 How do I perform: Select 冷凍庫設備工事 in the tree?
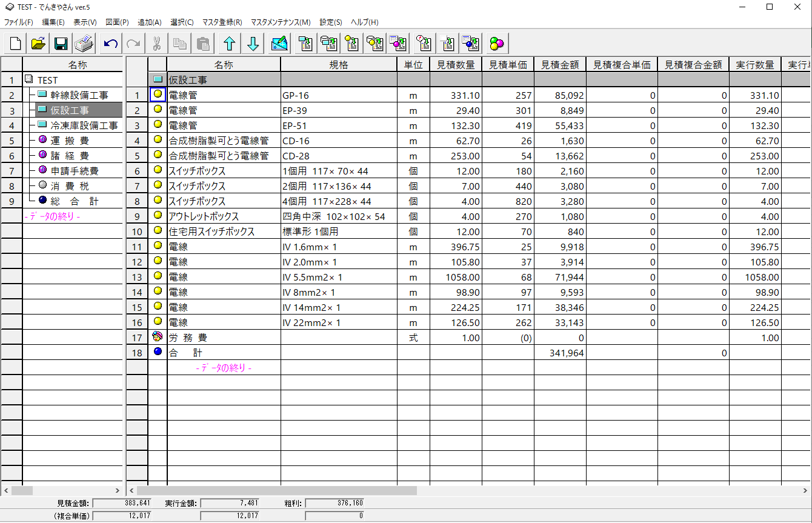[x=84, y=125]
